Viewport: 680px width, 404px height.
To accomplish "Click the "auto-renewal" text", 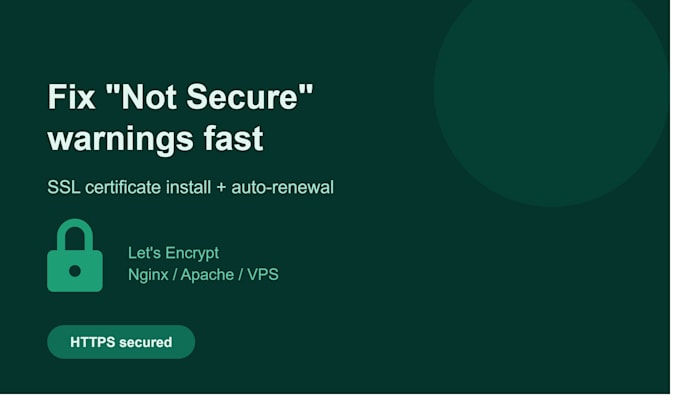I will [x=282, y=188].
